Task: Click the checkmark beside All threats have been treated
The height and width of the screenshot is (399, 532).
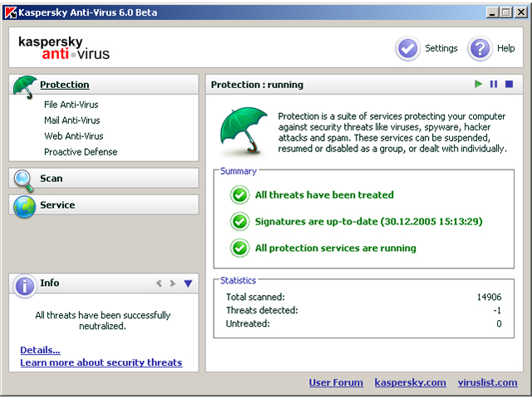Action: (240, 195)
